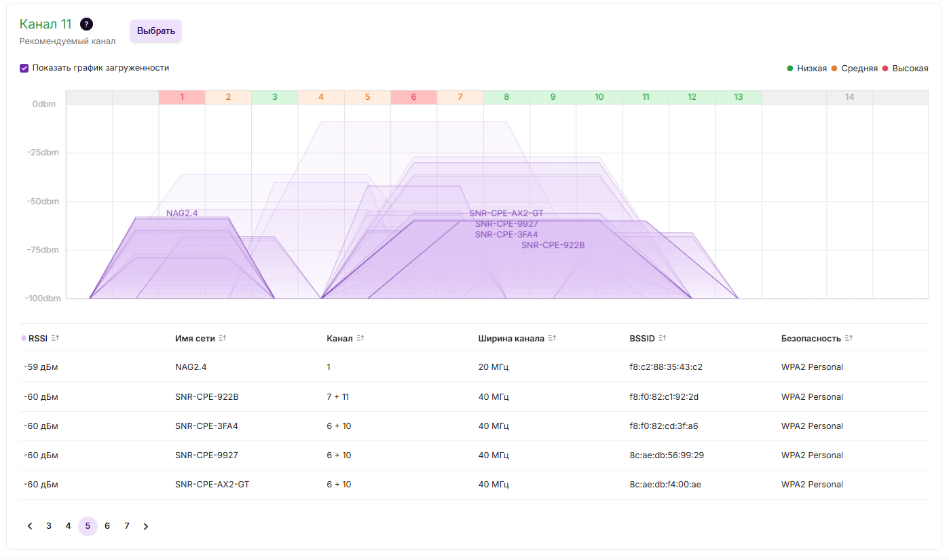Click sort icon next to Имя сети
This screenshot has height=560, width=949.
pos(223,338)
